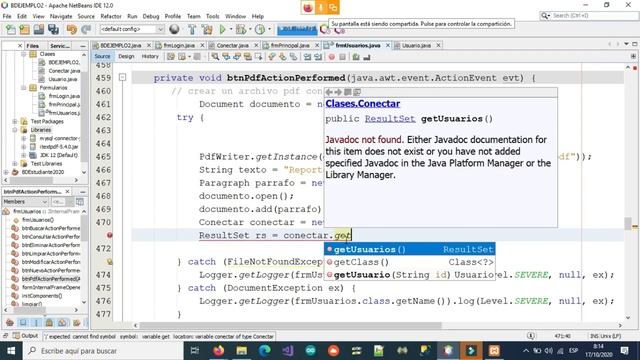
Task: Switch to the Usuario.java tab
Action: (416, 45)
